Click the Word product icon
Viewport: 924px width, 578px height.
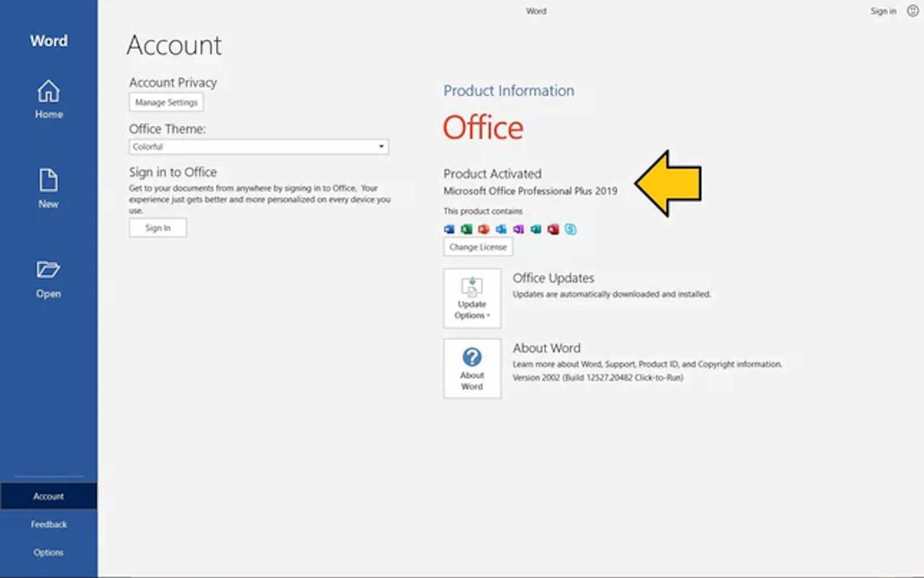(449, 229)
